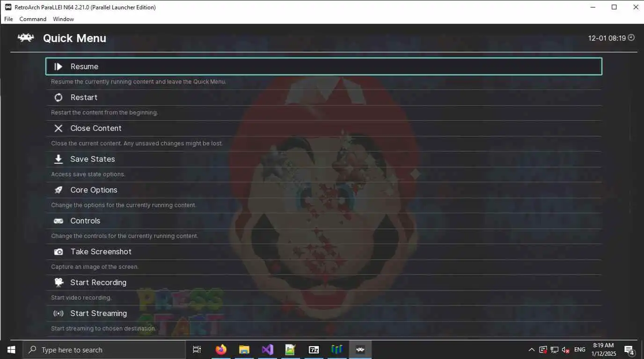Open Visual Studio from the taskbar
The image size is (644, 359).
[267, 350]
